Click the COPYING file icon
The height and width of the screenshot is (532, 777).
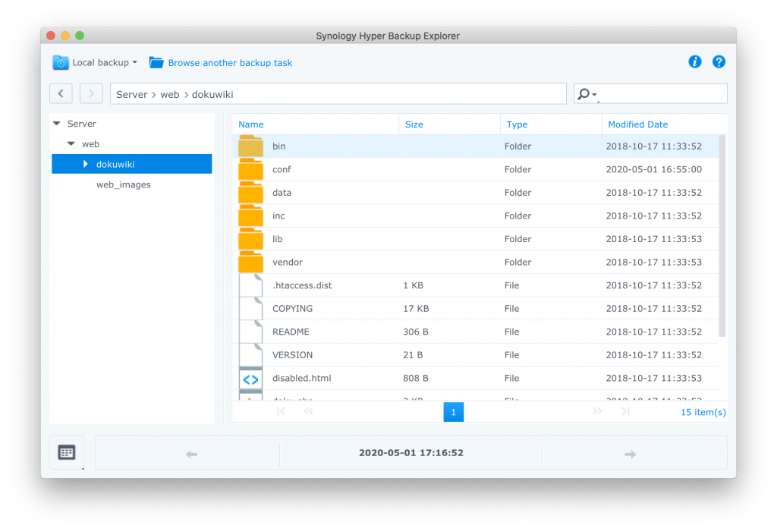(x=250, y=308)
